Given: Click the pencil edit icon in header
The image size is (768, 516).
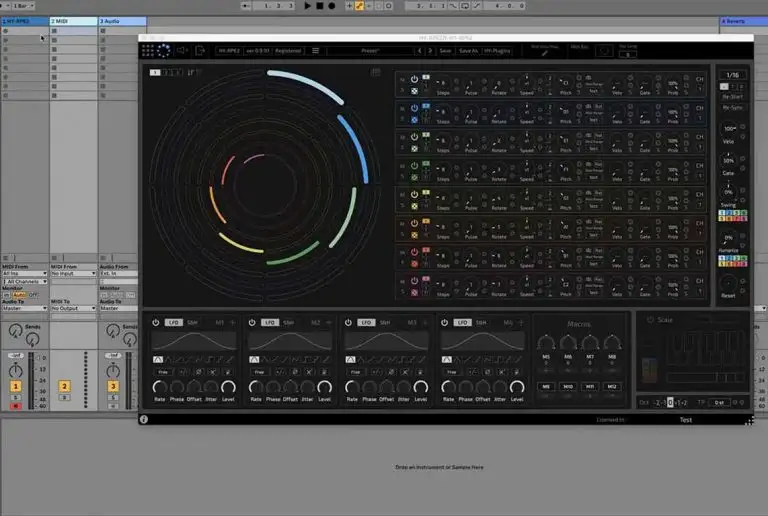Looking at the screenshot, I should (x=544, y=53).
